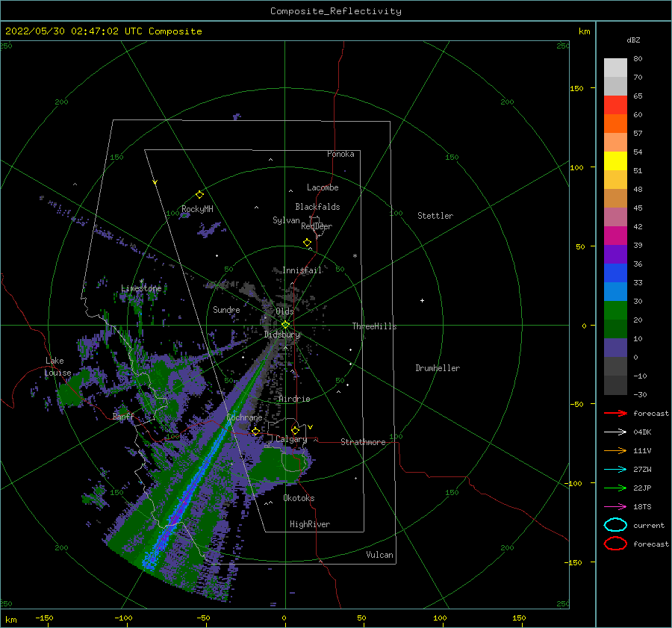The image size is (672, 628).
Task: Click the Airdrie city label
Action: 294,399
